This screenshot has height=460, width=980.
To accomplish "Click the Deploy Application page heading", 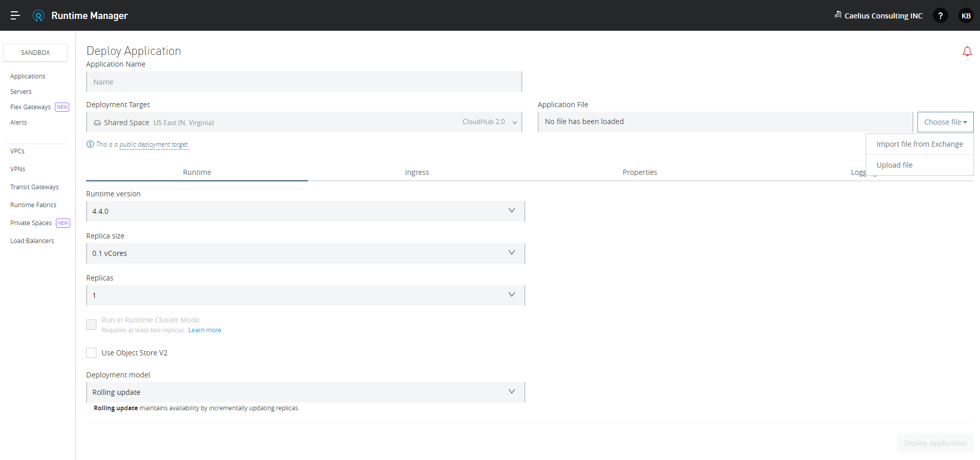I will tap(134, 51).
